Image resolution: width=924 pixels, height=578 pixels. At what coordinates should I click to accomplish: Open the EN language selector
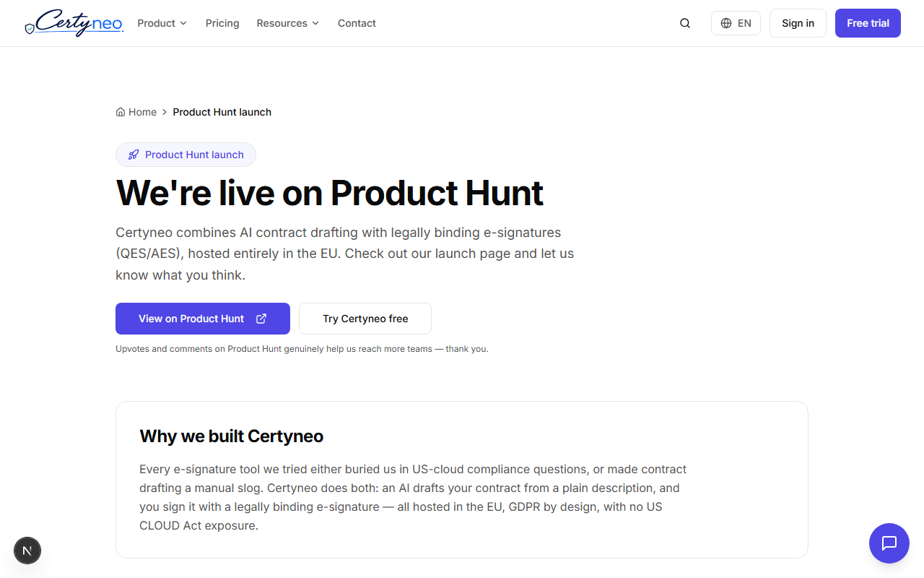(x=736, y=23)
